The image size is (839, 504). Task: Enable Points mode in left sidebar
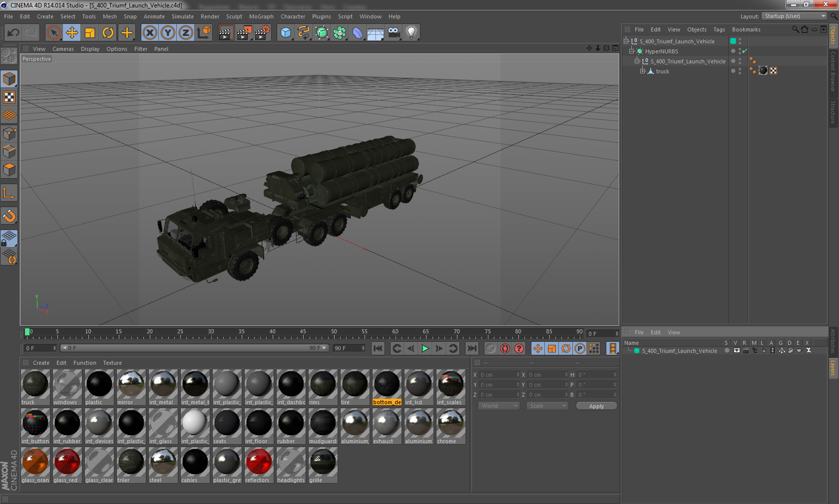(9, 133)
